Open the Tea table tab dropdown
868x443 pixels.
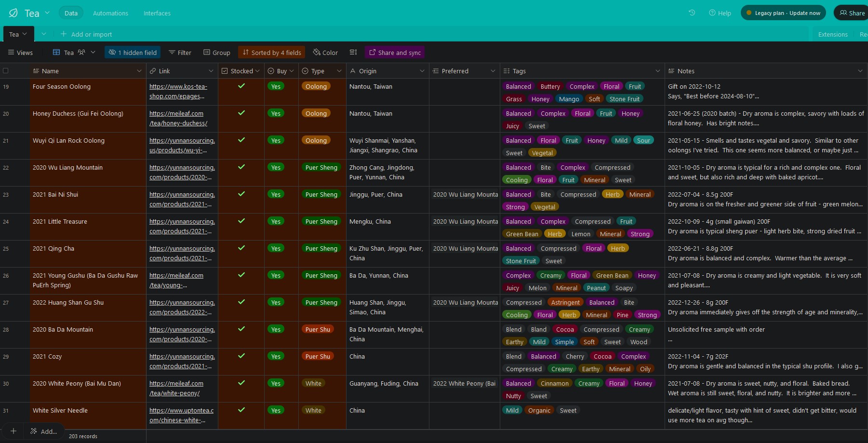click(25, 34)
